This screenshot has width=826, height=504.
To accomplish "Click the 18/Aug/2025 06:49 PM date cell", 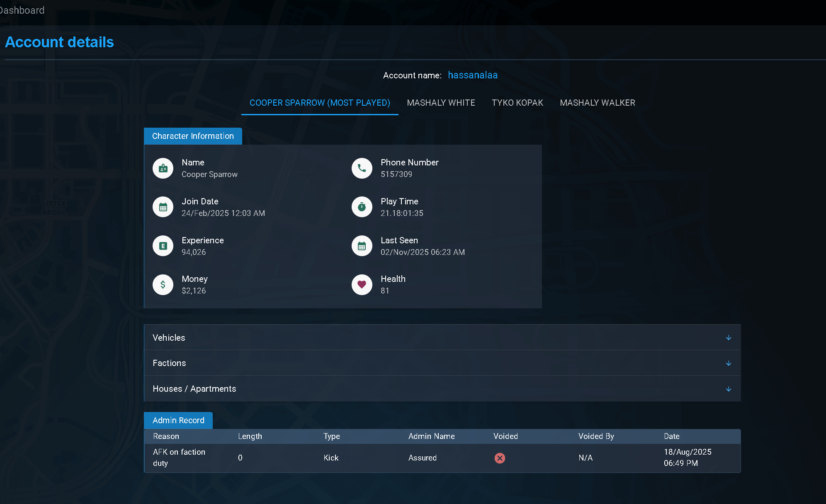I will coord(688,458).
